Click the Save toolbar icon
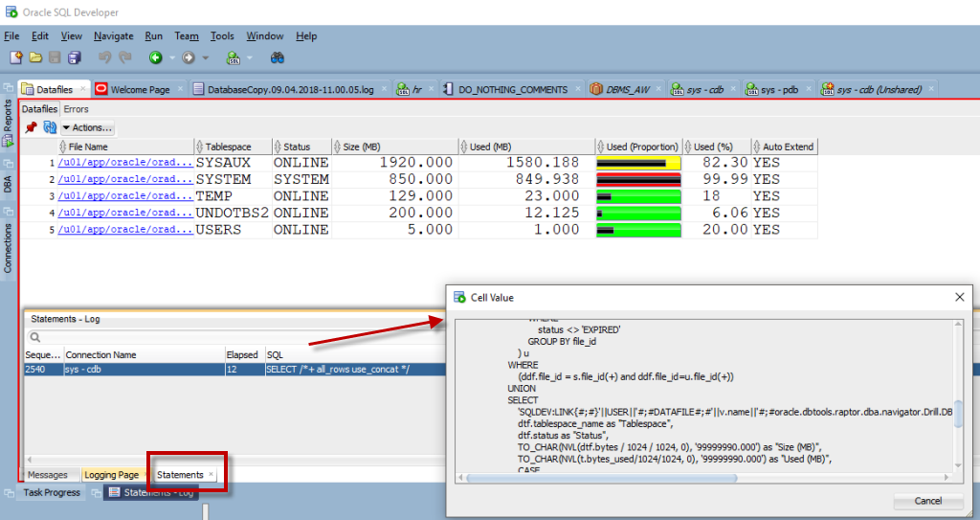 (55, 57)
